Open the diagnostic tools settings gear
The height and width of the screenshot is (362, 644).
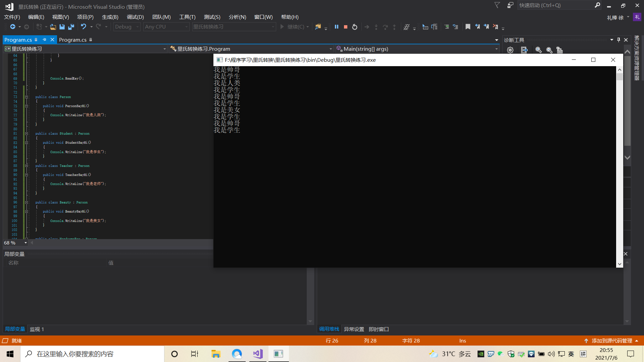[510, 50]
